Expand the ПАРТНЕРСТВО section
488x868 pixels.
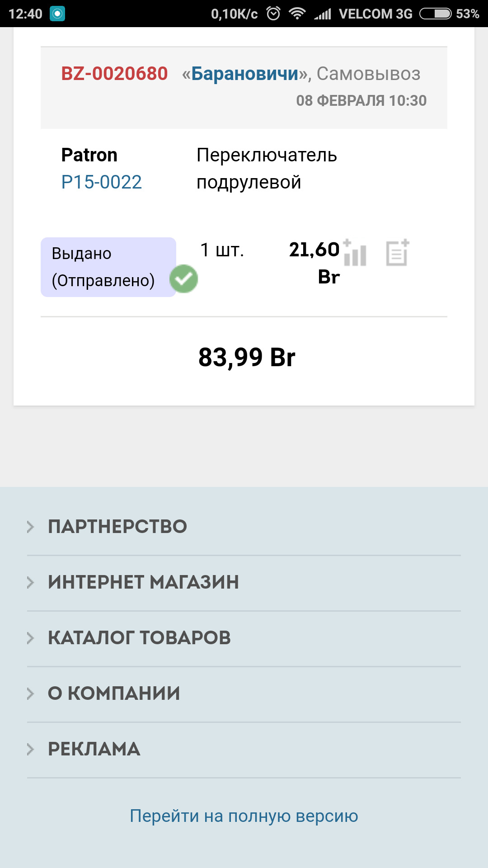click(117, 527)
